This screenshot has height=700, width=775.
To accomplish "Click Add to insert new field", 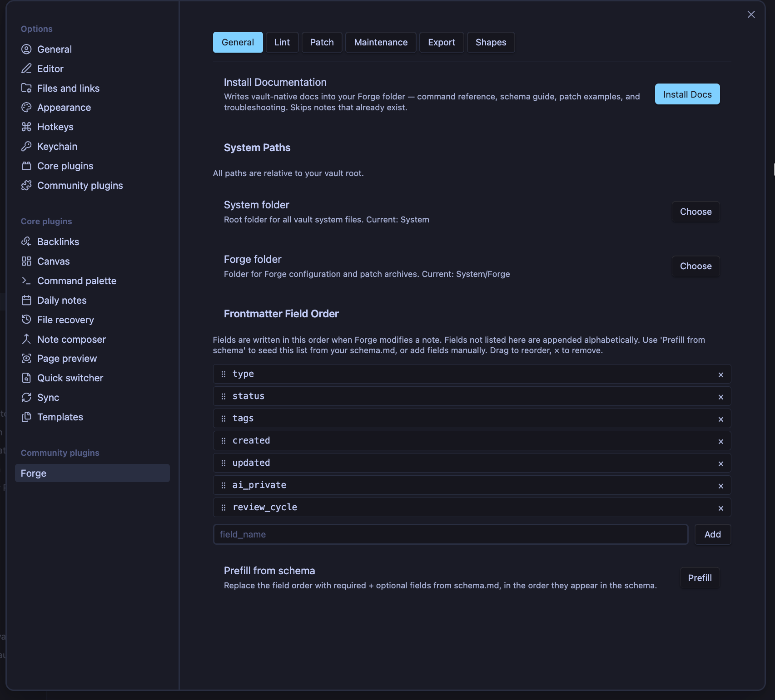I will tap(712, 534).
